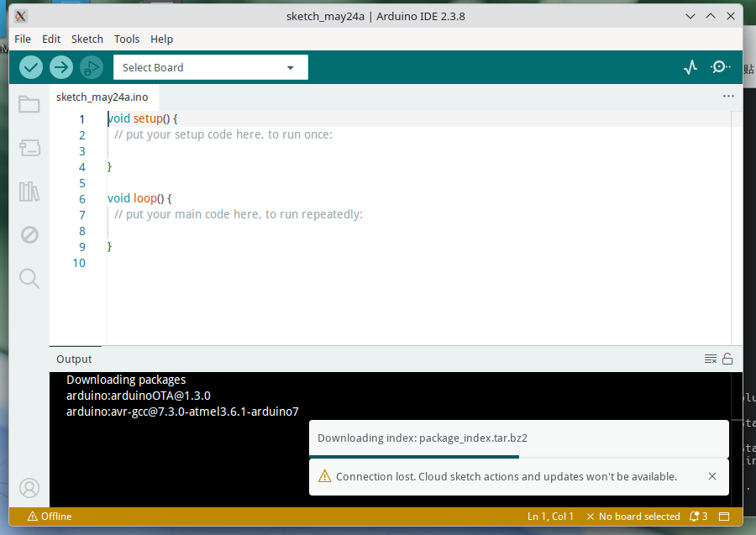Click the Ln 1, Col 1 position indicator
This screenshot has width=756, height=535.
click(x=550, y=517)
